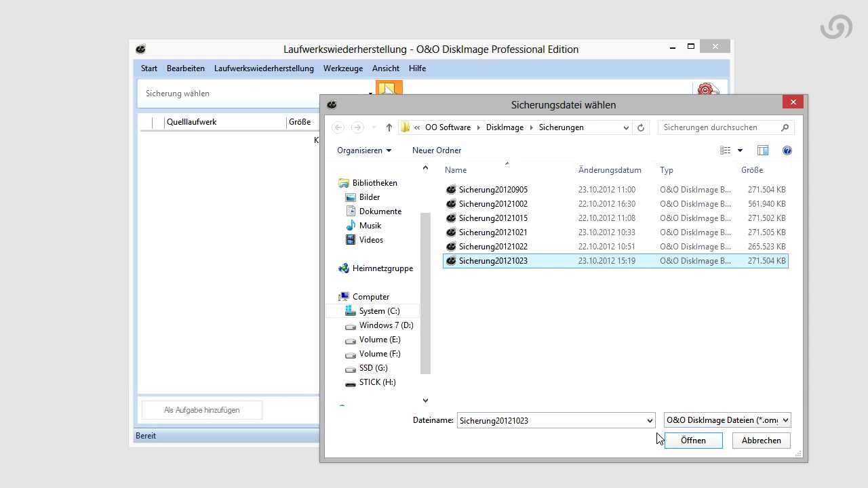The image size is (868, 488).
Task: Open the Werkzeuge menu
Action: 343,68
